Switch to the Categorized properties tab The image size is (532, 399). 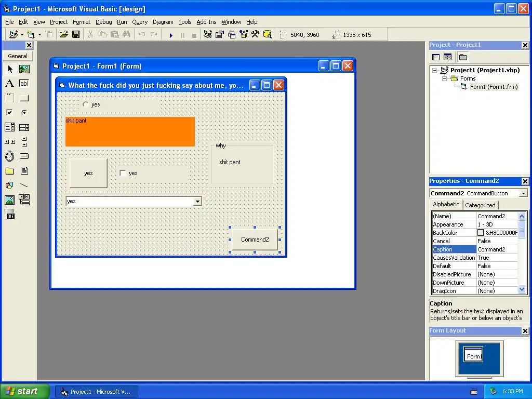click(480, 205)
